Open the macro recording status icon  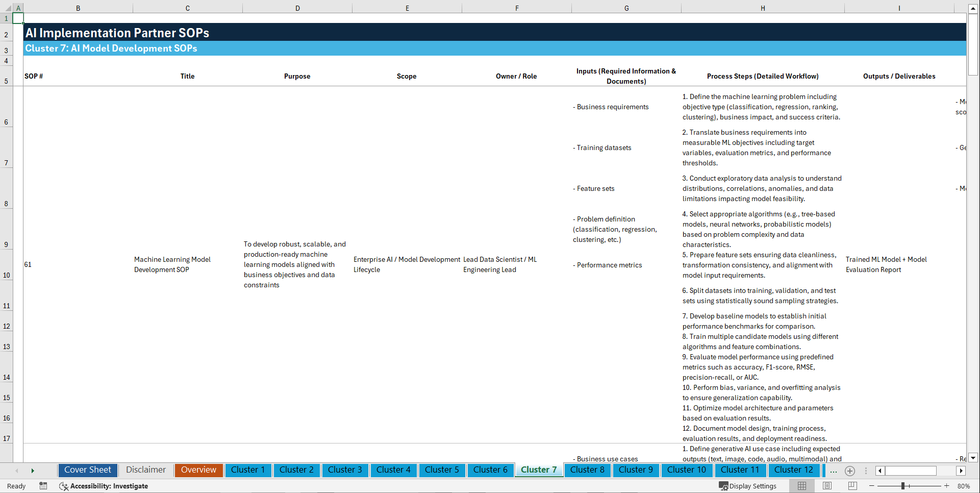pyautogui.click(x=43, y=486)
